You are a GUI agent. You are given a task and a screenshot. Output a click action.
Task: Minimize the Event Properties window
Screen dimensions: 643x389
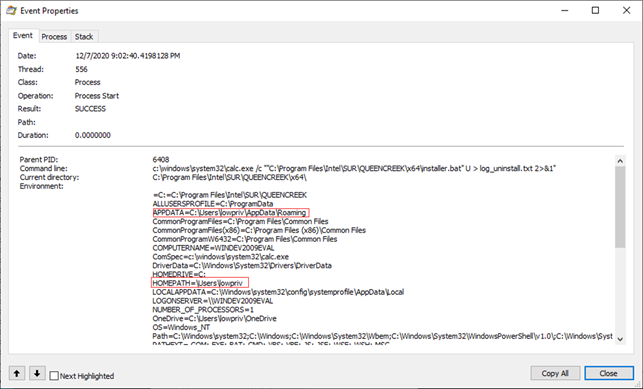click(x=565, y=11)
